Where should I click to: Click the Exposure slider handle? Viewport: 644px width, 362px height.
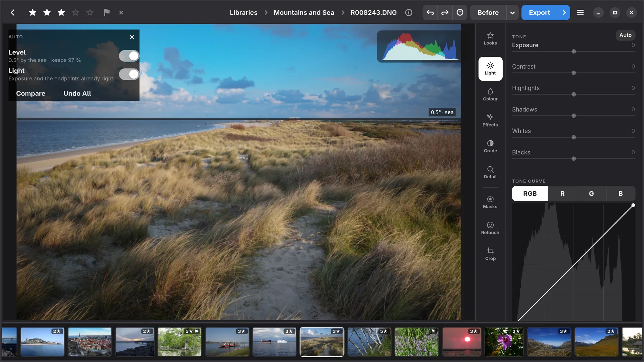(573, 51)
